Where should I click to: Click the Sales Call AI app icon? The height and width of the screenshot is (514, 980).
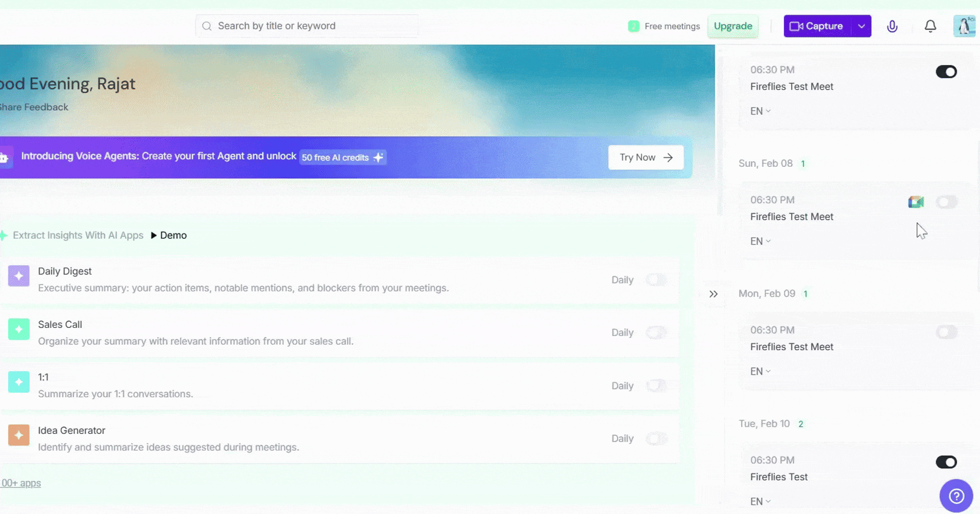[19, 329]
